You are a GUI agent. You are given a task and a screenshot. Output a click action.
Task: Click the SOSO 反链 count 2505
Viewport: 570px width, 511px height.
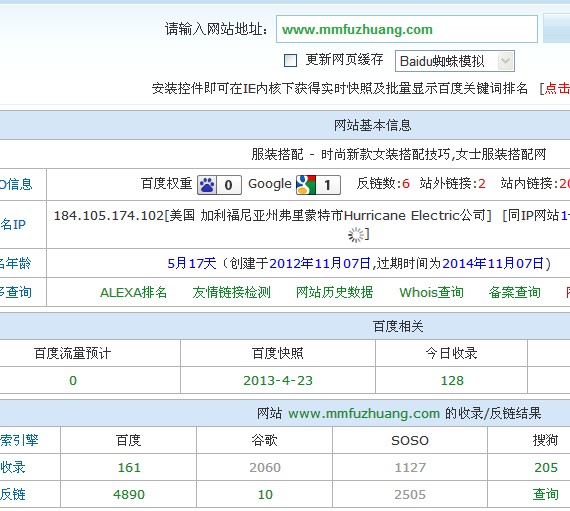[x=410, y=494]
